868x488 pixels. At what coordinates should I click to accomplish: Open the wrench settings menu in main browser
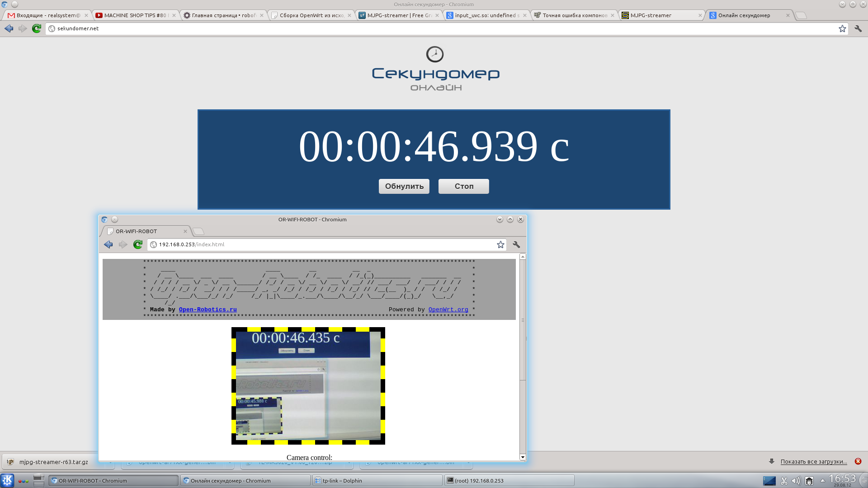pyautogui.click(x=858, y=28)
